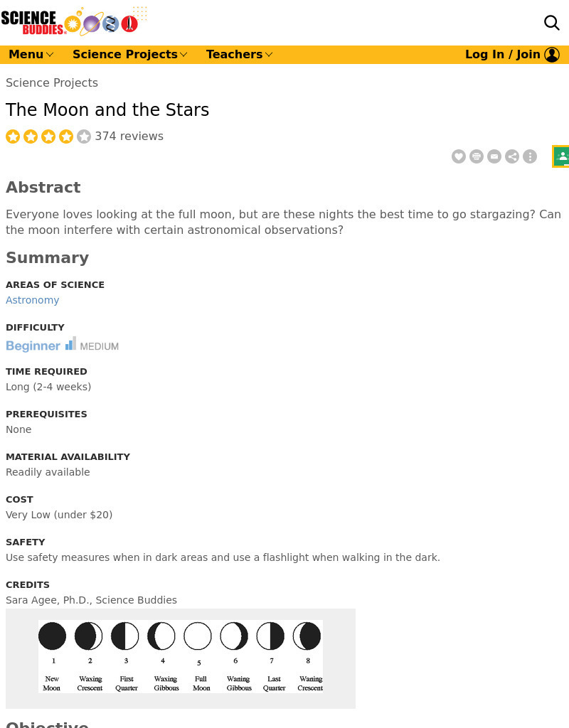Open the search with the magnifier icon
Screen dimensions: 569x728
(x=552, y=23)
